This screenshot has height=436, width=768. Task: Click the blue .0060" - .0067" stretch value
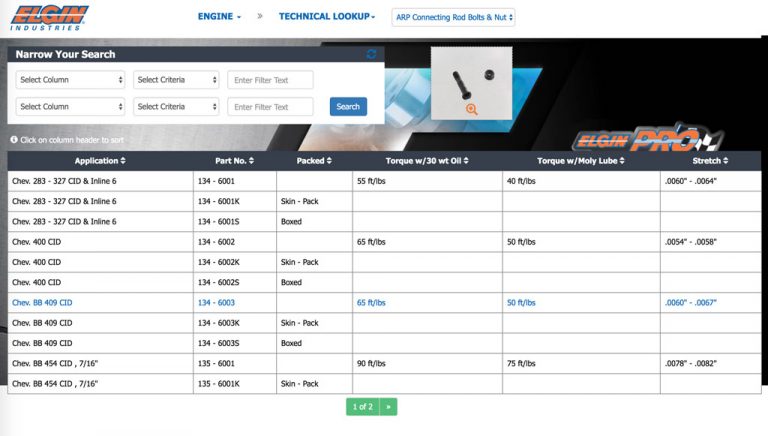[x=691, y=303]
